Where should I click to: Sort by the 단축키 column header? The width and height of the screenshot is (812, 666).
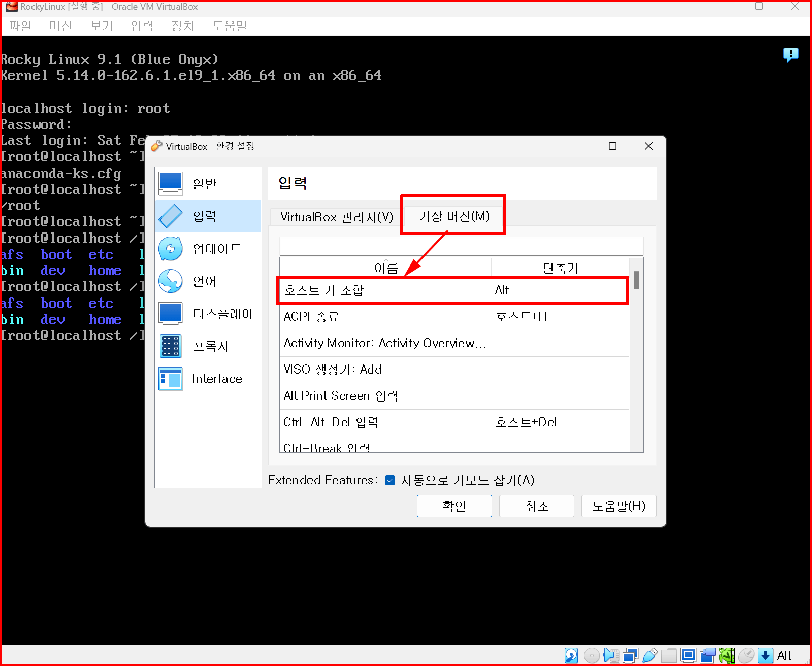coord(560,268)
